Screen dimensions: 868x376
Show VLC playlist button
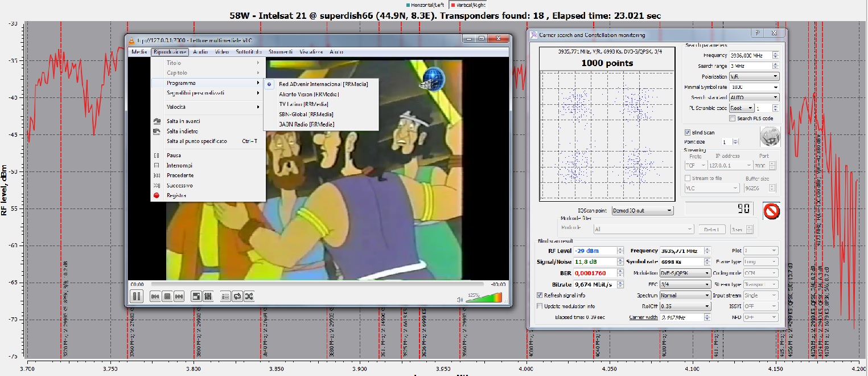coord(225,296)
